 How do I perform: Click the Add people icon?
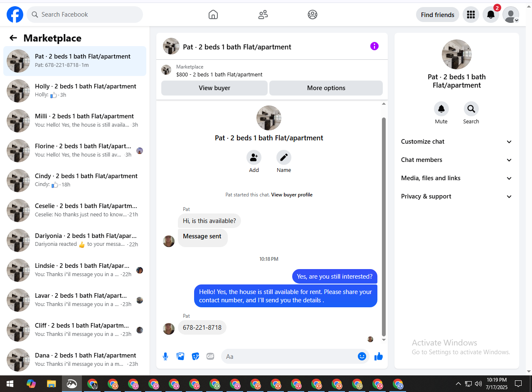tap(254, 157)
